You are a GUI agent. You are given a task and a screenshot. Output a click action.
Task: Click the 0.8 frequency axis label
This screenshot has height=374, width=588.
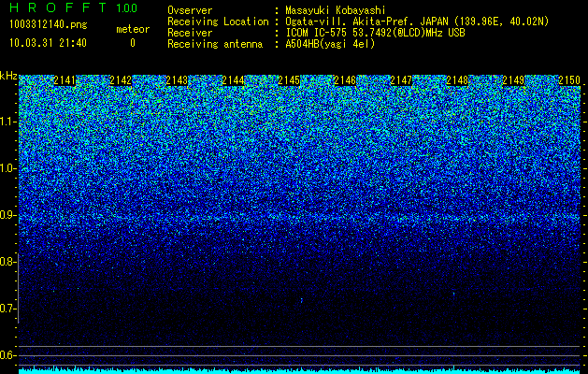click(8, 262)
